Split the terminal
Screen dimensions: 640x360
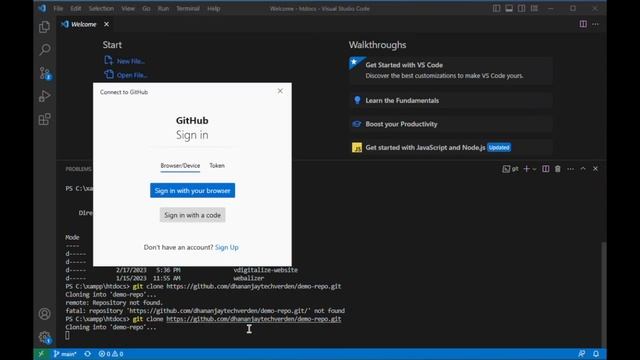545,169
